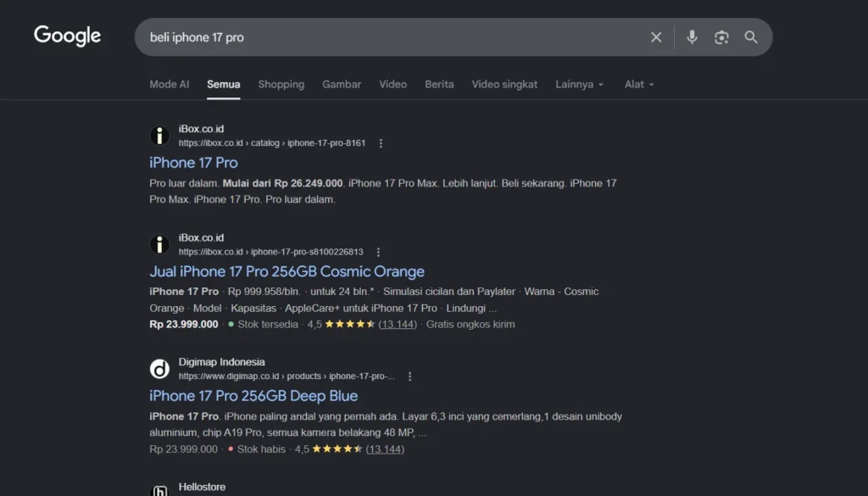Screen dimensions: 868x496
Task: Click the 13.144 reviews link under Digimap result
Action: 385,449
